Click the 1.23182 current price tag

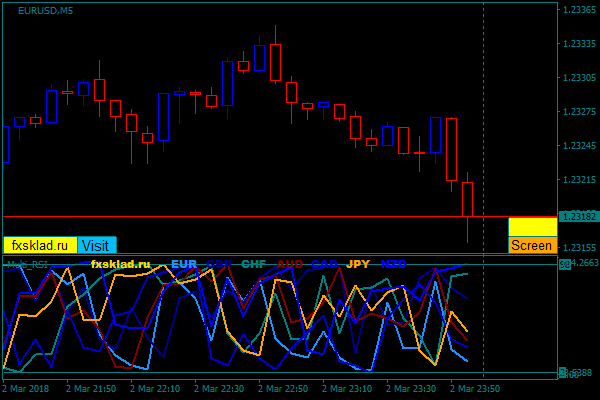[579, 217]
